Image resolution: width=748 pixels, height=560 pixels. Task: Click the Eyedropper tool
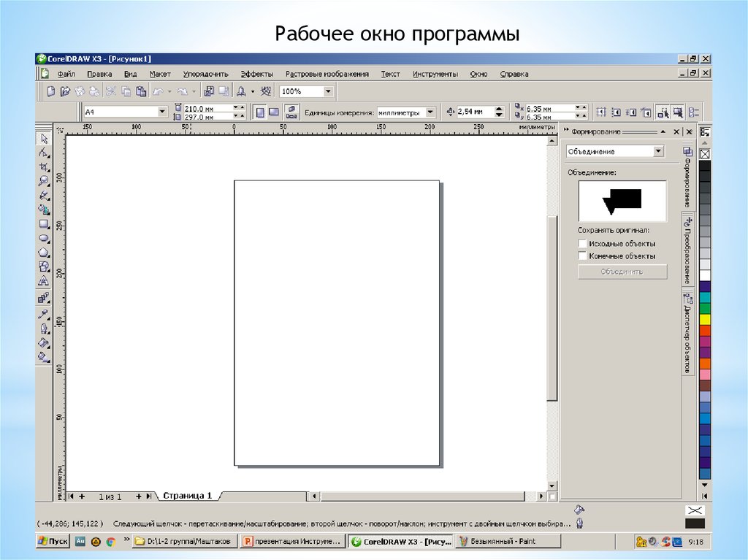click(x=44, y=315)
